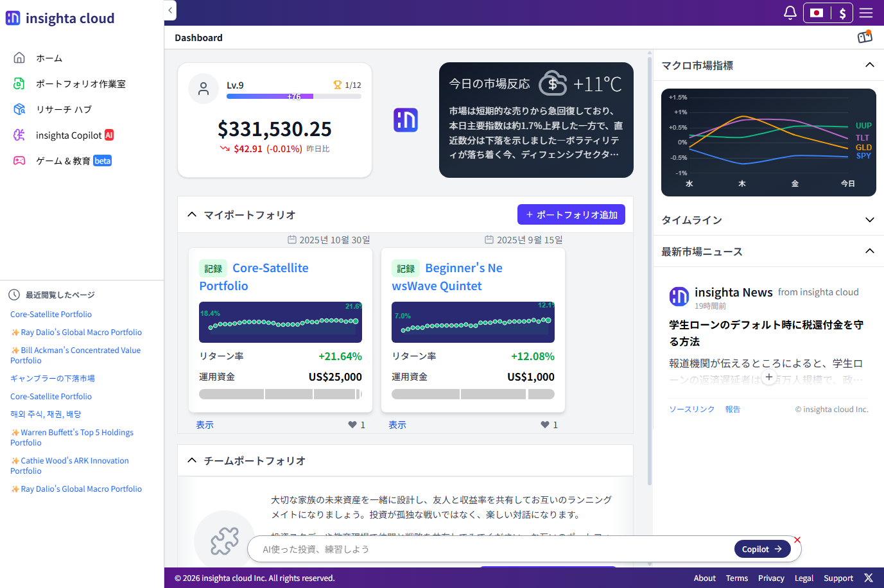Collapse the 最新市場ニュース panel
The width and height of the screenshot is (884, 588).
pyautogui.click(x=870, y=252)
